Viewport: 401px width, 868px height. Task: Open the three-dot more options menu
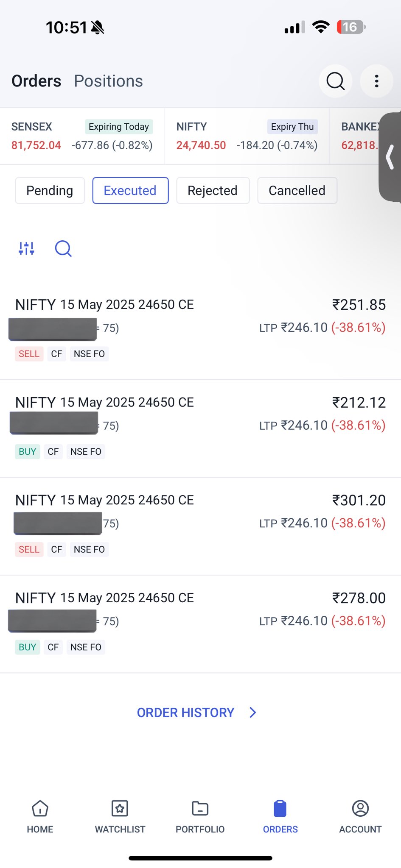coord(376,81)
